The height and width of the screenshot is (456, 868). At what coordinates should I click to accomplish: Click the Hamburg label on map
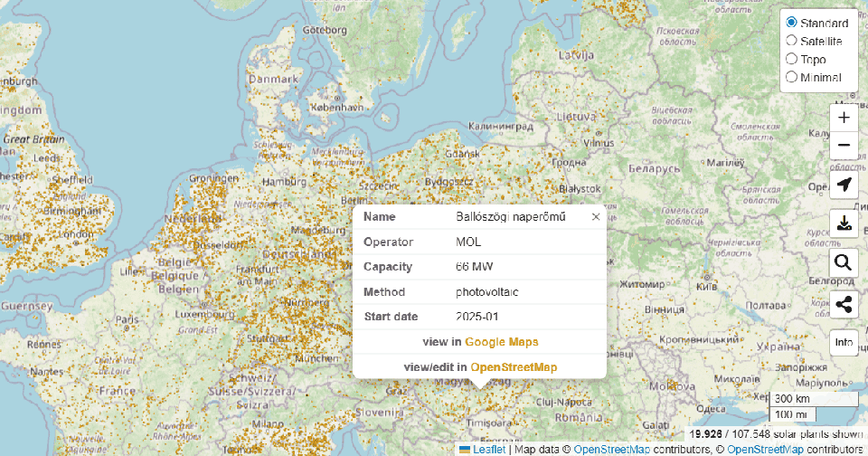point(284,181)
